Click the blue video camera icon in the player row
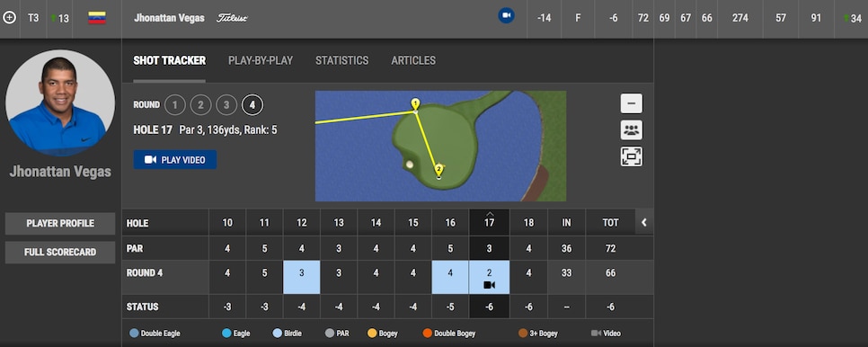 (x=506, y=15)
